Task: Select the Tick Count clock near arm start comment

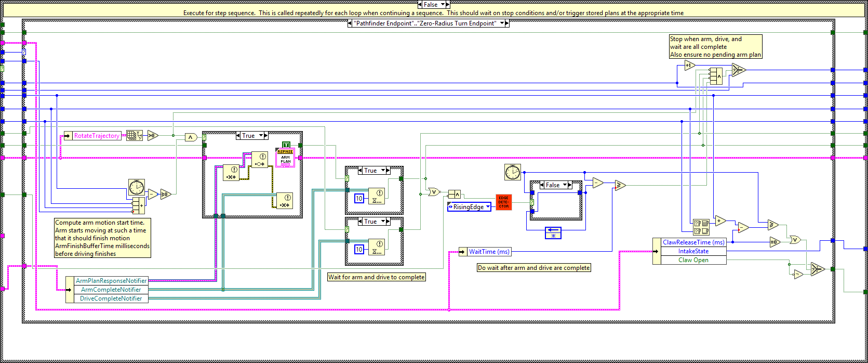Action: click(137, 187)
